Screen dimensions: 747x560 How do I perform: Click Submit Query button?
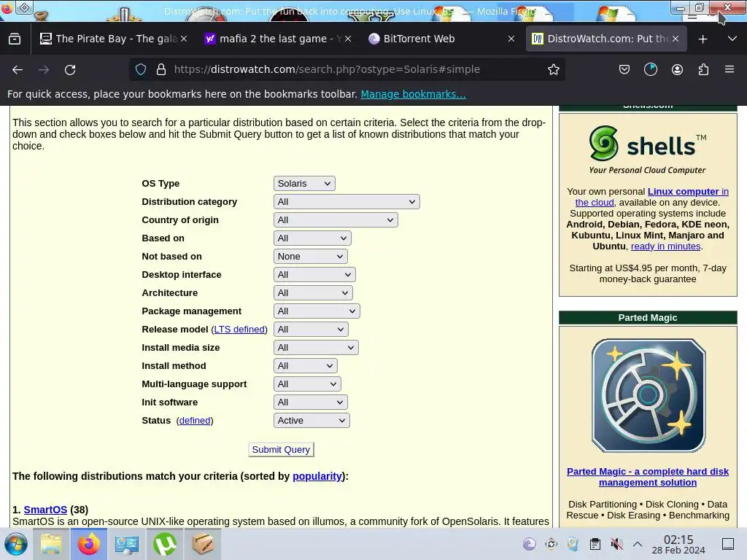pos(281,449)
